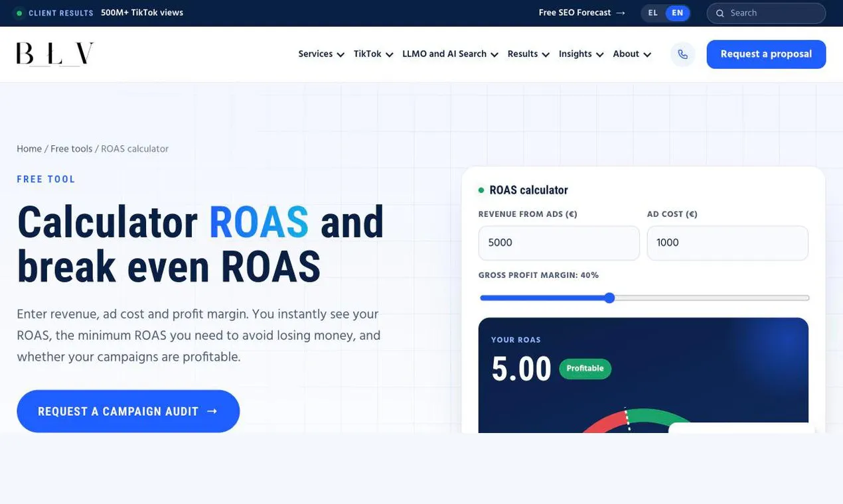Switch language to EN
The width and height of the screenshot is (843, 504).
click(x=678, y=13)
